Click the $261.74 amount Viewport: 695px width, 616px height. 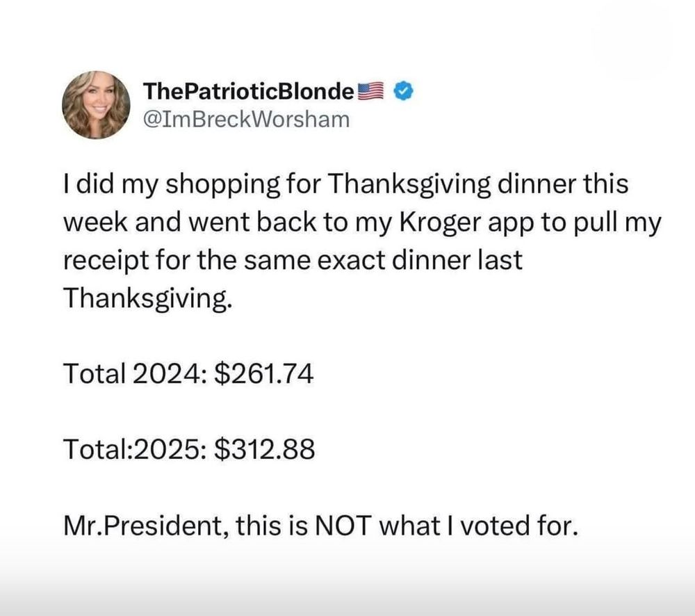tap(263, 373)
